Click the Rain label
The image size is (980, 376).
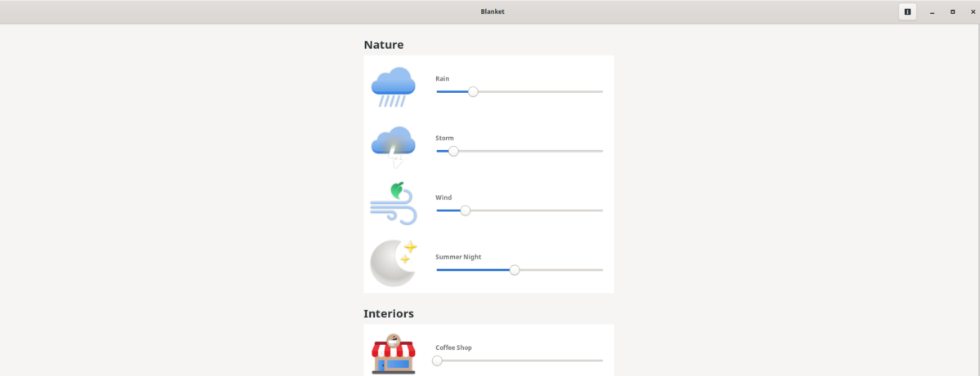pyautogui.click(x=443, y=78)
